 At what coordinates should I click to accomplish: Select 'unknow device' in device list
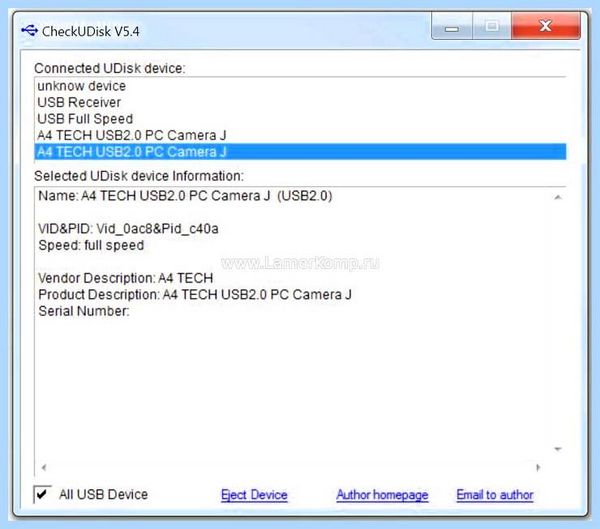point(300,86)
